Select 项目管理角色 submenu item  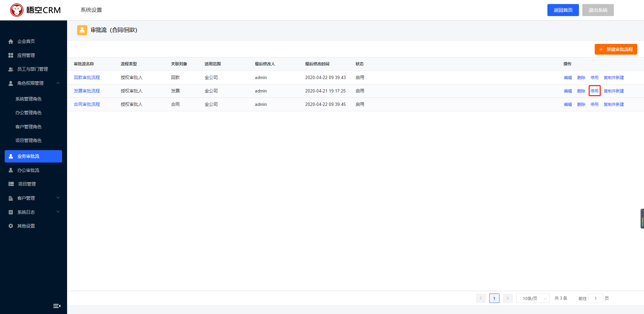pyautogui.click(x=29, y=140)
